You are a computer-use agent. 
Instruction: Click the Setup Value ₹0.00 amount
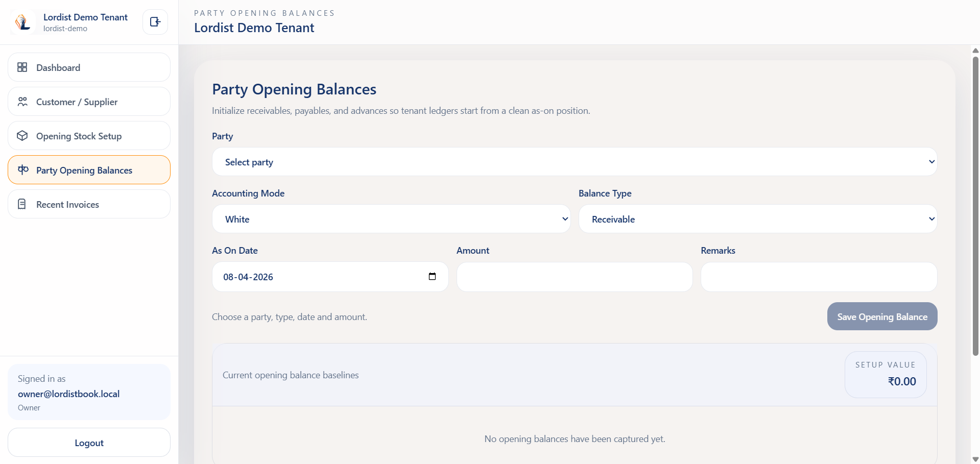tap(902, 381)
